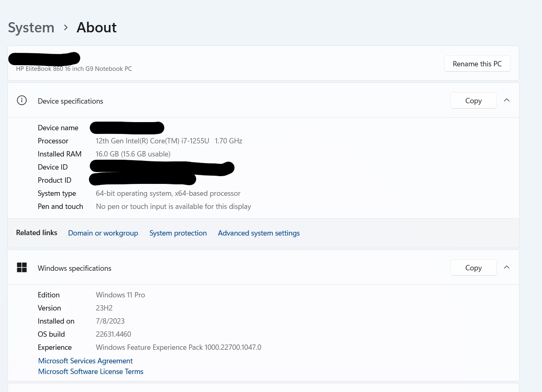Click the Windows logo icon beside Windows specifications
The height and width of the screenshot is (392, 542).
[22, 267]
